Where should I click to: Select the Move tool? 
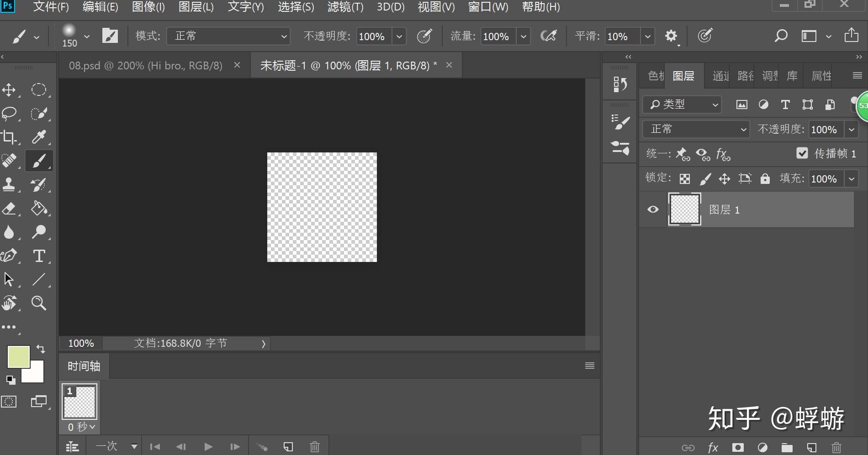tap(9, 90)
